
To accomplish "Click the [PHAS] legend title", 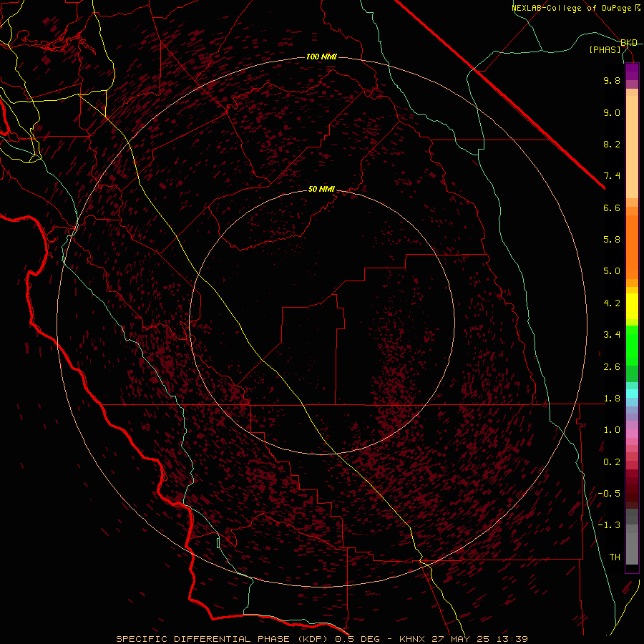I will 605,50.
